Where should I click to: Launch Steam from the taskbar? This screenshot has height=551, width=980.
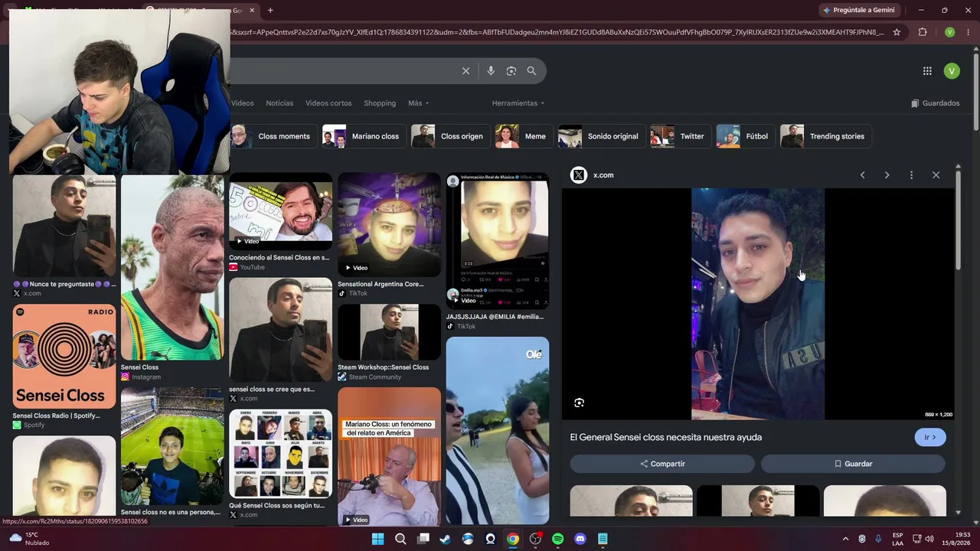tap(445, 539)
